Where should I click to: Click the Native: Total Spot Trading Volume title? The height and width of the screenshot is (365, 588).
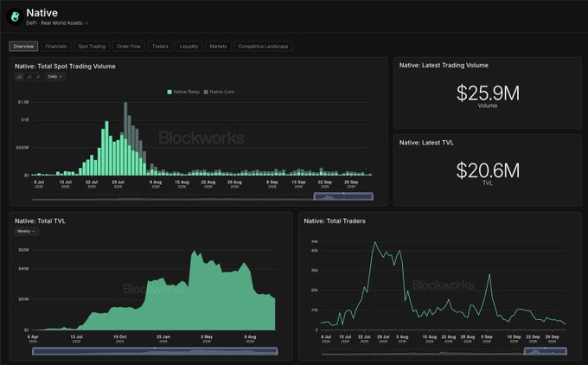pos(65,67)
